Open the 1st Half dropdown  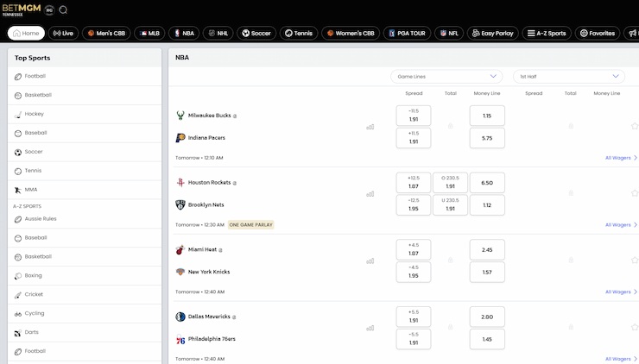(569, 77)
